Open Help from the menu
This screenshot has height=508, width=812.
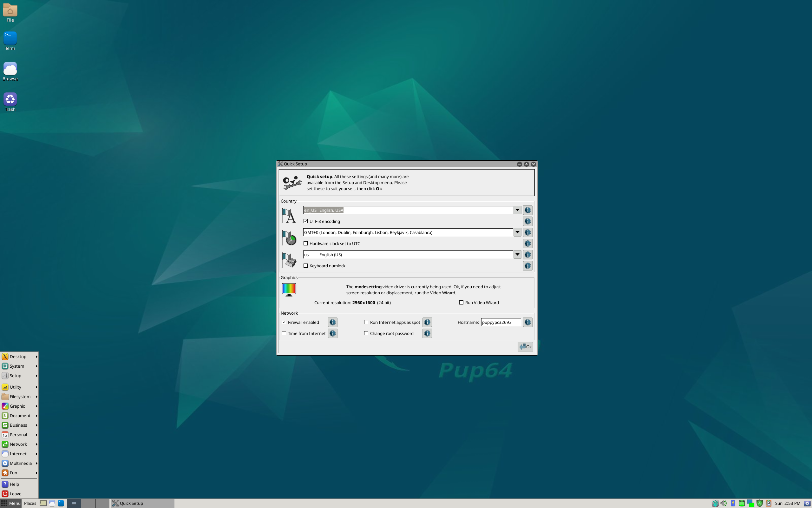pos(19,484)
